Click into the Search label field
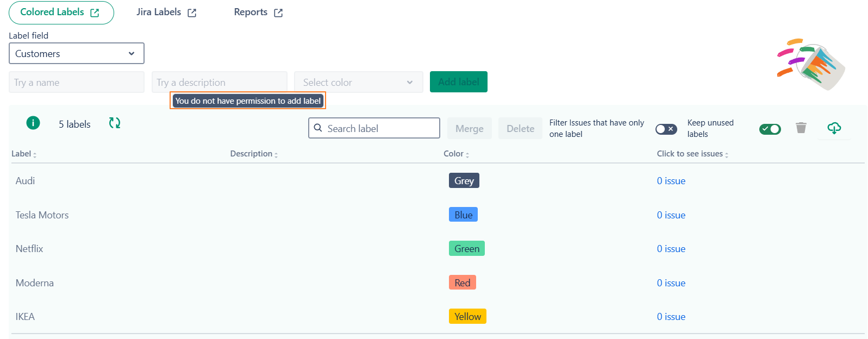Screen dimensions: 868x339 [380, 128]
